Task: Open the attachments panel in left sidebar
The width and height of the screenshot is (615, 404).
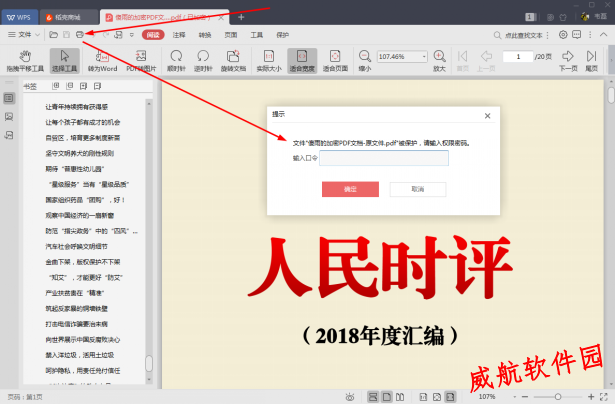Action: (9, 135)
